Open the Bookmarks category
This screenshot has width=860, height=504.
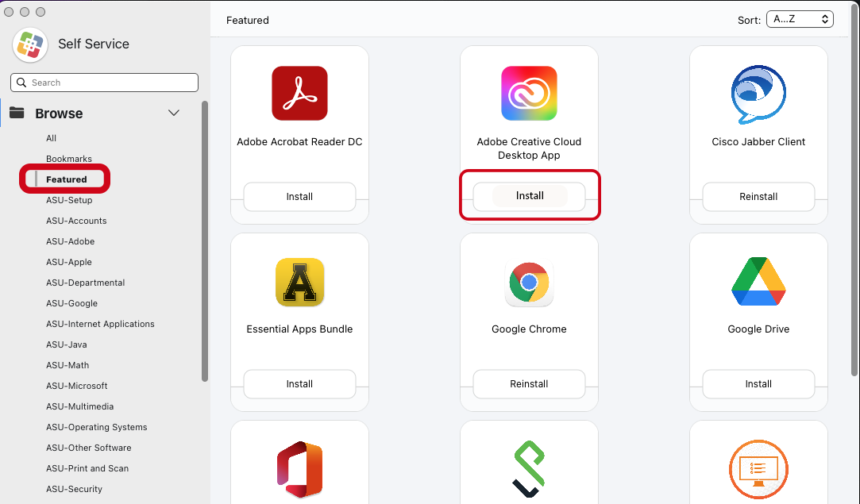tap(69, 159)
